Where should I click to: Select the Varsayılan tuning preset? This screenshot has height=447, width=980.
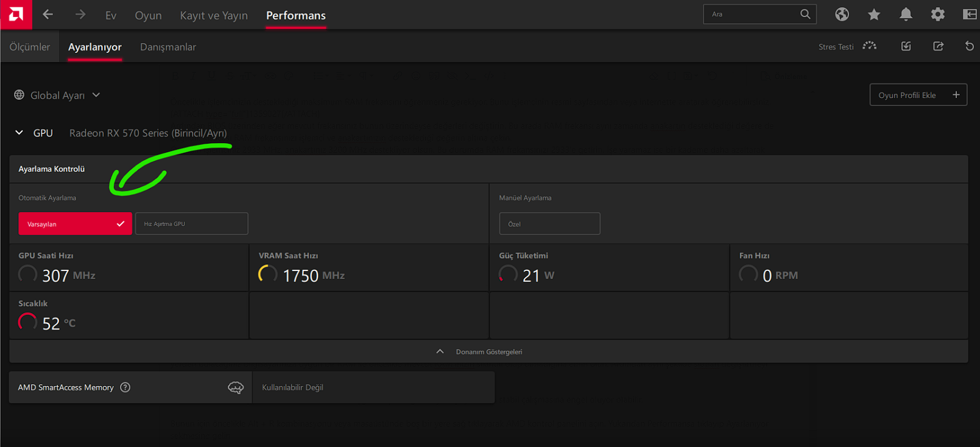coord(75,224)
